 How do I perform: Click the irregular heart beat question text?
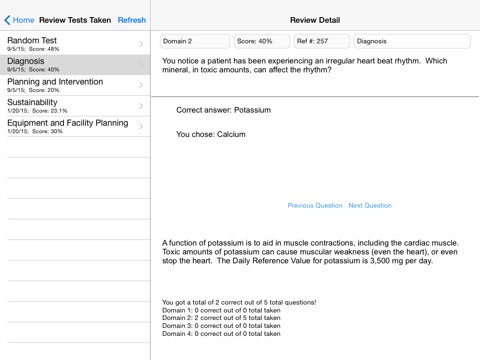click(x=305, y=65)
